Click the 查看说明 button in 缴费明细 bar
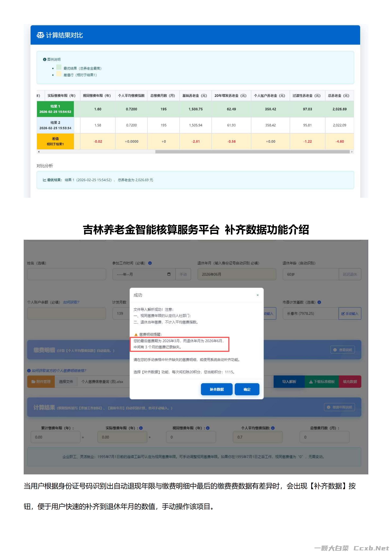This screenshot has width=392, height=554. click(x=343, y=350)
